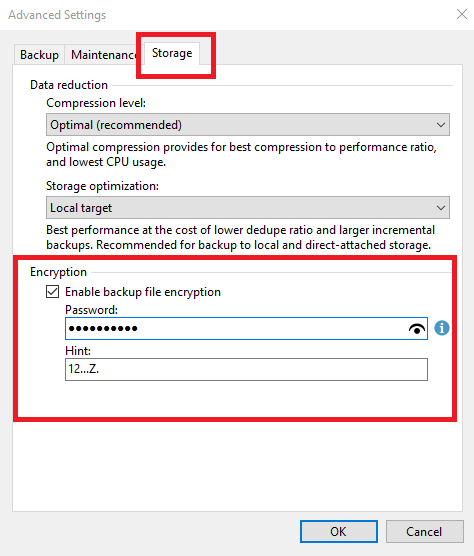This screenshot has width=474, height=556.
Task: Click the Local target dropdown chevron
Action: (441, 208)
